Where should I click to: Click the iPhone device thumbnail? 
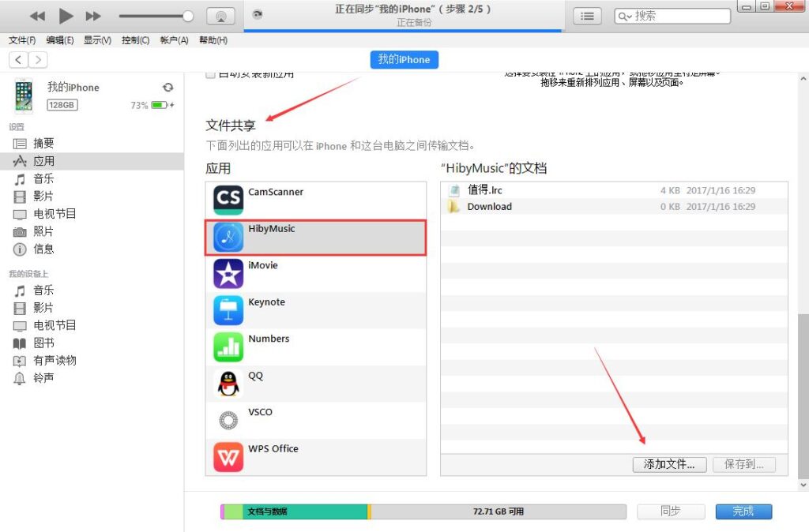click(x=23, y=96)
